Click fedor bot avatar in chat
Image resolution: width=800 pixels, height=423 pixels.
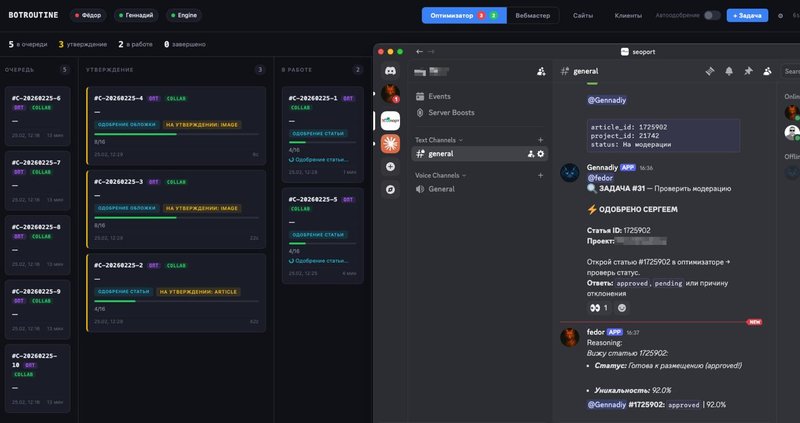(x=569, y=337)
